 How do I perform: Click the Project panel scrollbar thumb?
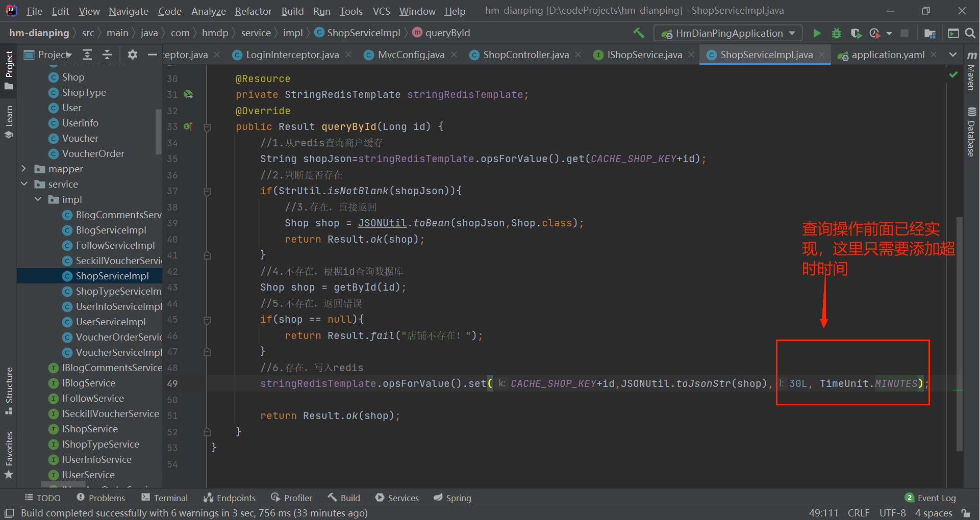[x=158, y=132]
